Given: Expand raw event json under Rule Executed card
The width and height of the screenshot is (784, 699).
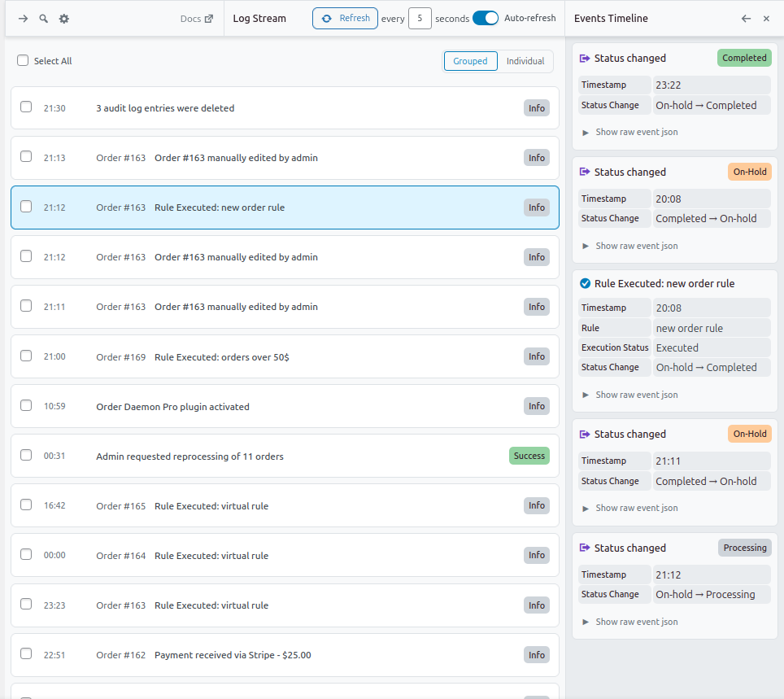Looking at the screenshot, I should pyautogui.click(x=630, y=395).
